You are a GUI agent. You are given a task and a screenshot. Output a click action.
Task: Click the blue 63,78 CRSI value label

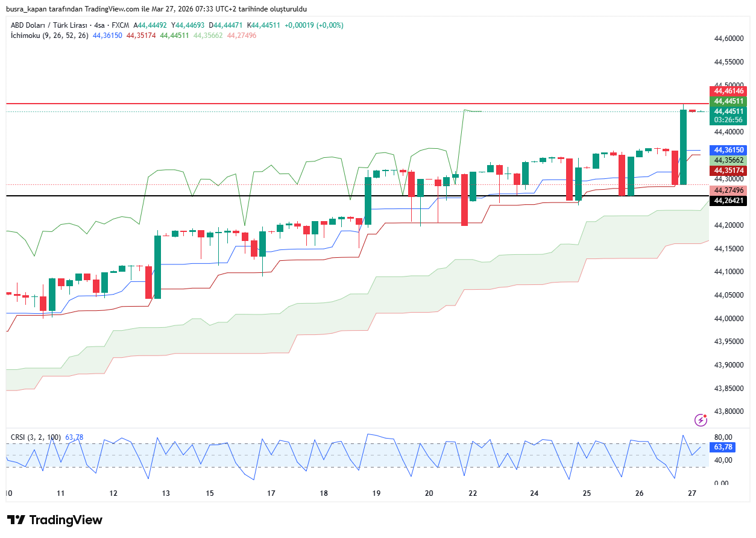(723, 447)
